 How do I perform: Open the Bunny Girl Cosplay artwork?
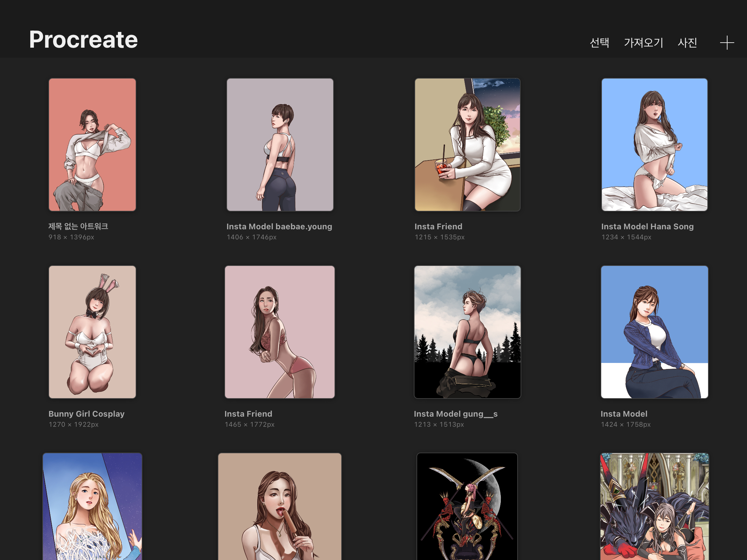coord(92,332)
